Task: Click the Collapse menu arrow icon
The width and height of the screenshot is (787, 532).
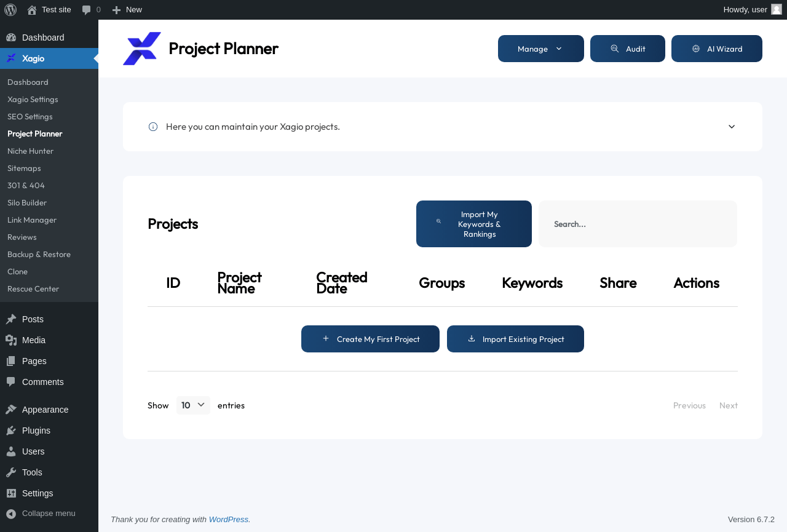Action: (x=11, y=514)
